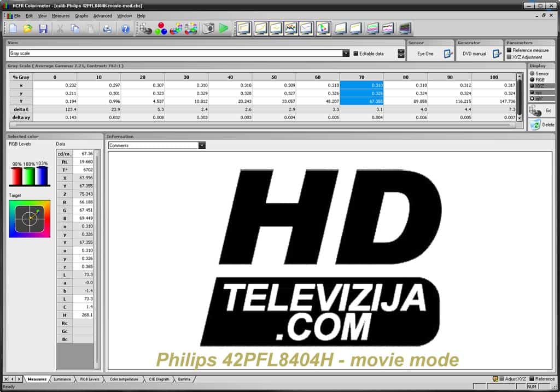Click the Philips comments information area
Screen dimensions: 560x392
[x=330, y=261]
